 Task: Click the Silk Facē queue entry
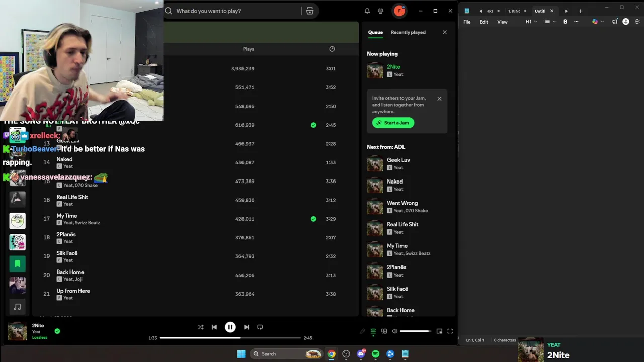[407, 293]
